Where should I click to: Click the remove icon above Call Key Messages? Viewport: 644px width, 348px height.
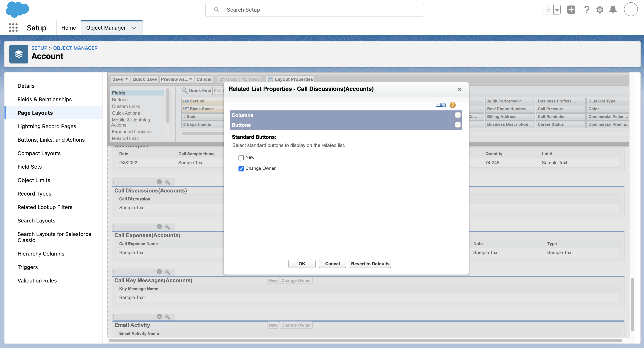159,271
